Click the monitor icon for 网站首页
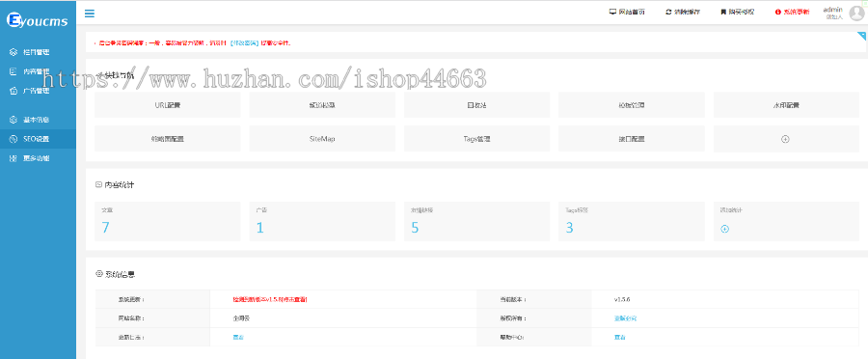Image resolution: width=868 pixels, height=359 pixels. [x=612, y=12]
